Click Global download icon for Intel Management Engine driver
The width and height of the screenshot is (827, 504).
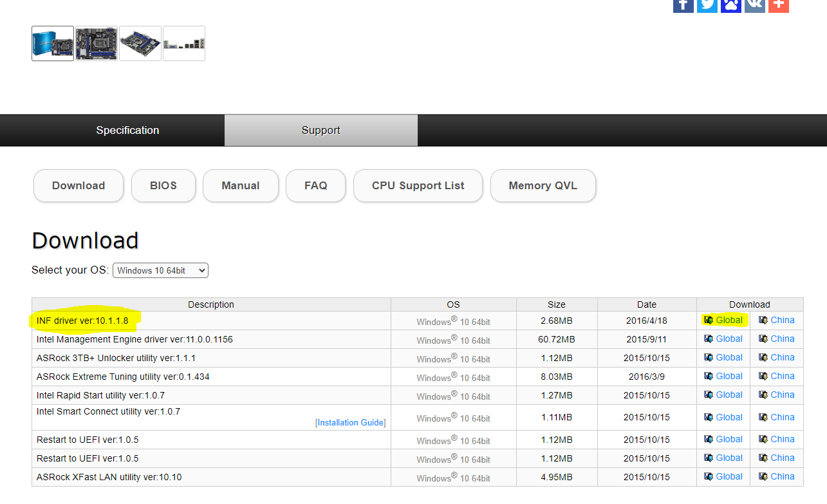click(709, 339)
